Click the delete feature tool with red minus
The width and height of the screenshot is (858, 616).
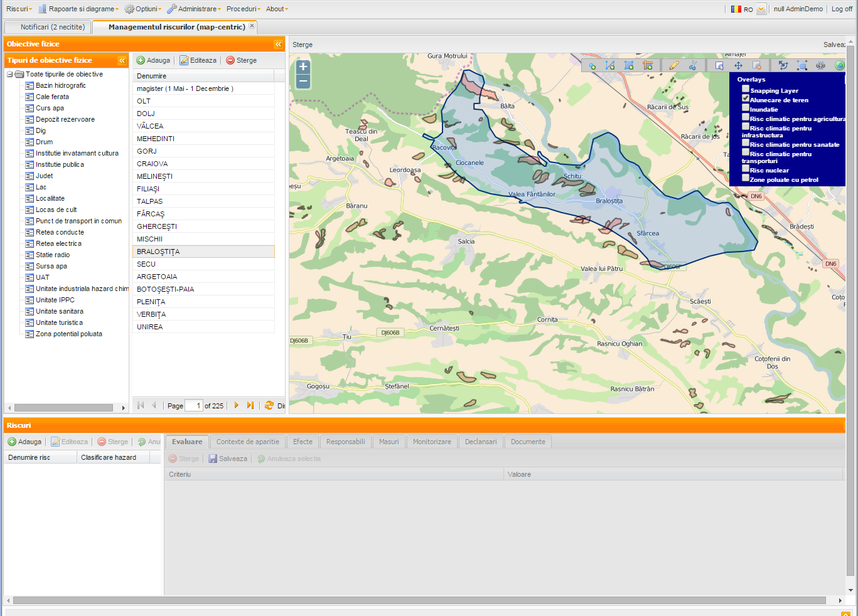point(757,65)
